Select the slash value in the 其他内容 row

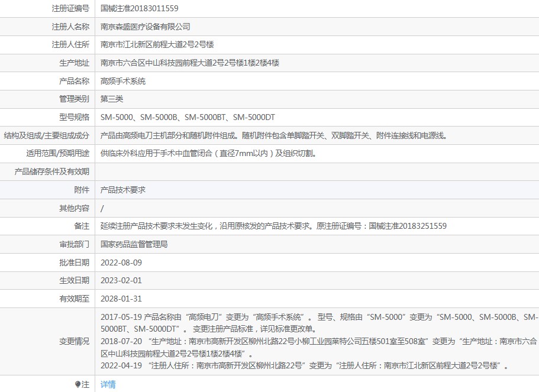tap(102, 208)
